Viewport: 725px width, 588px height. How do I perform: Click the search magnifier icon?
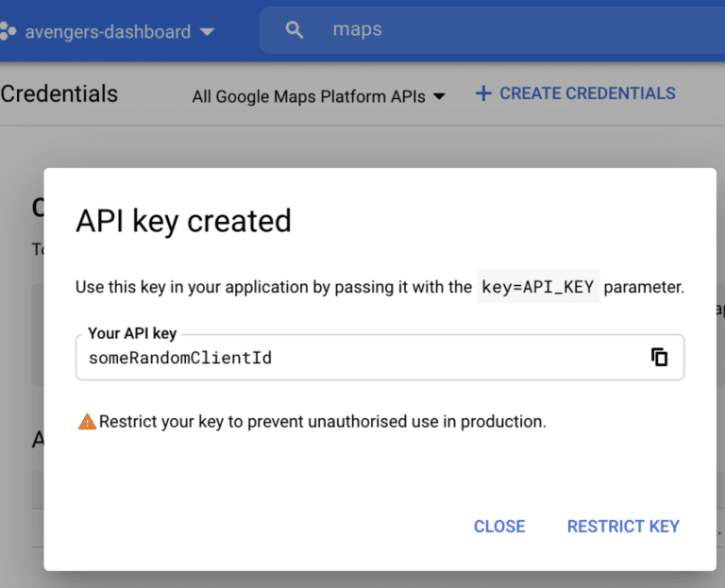[x=295, y=30]
